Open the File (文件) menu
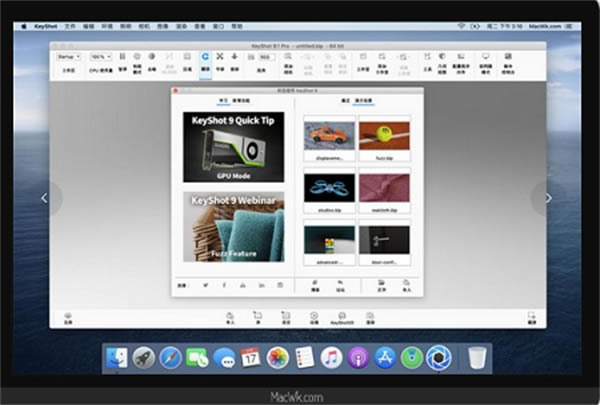Viewport: 600px width, 405px height. (x=70, y=26)
